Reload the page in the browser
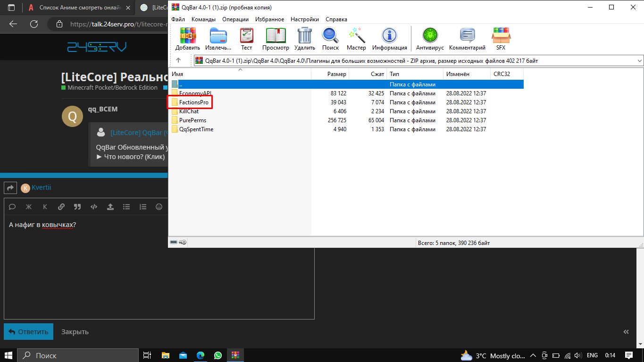Image resolution: width=644 pixels, height=362 pixels. click(34, 24)
